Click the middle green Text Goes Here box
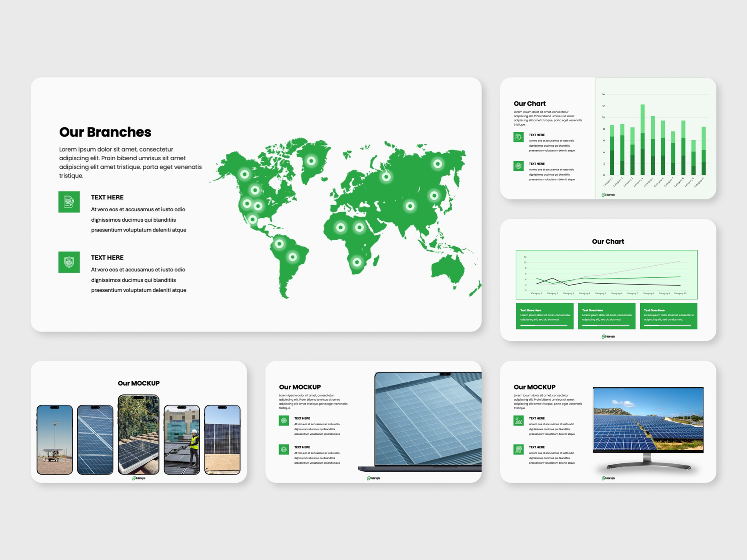Screen dimensions: 747x560 (x=607, y=316)
